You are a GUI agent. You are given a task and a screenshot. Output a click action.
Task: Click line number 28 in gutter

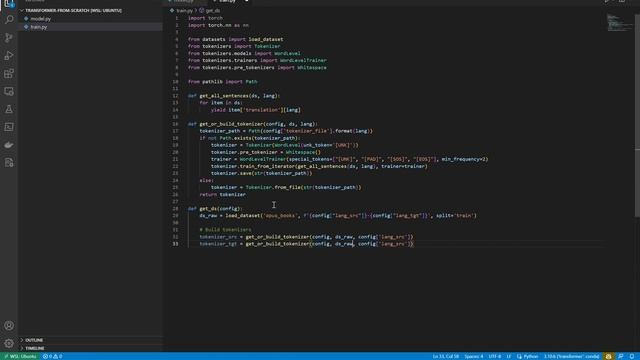(x=176, y=209)
